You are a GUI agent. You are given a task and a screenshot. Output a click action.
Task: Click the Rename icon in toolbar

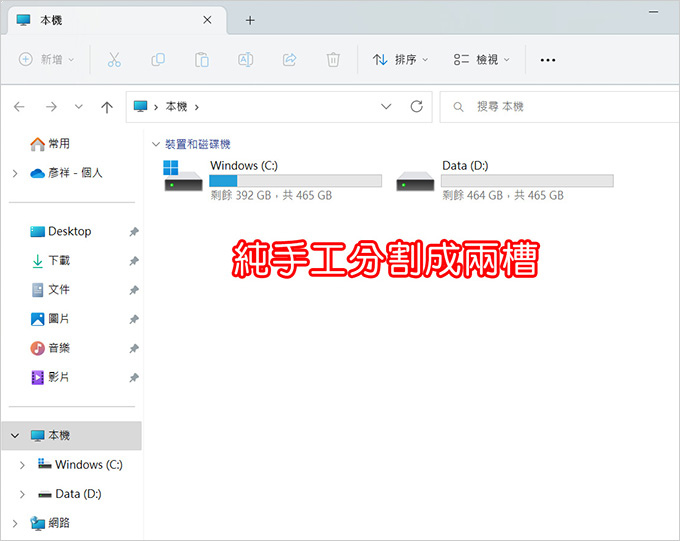pyautogui.click(x=245, y=60)
